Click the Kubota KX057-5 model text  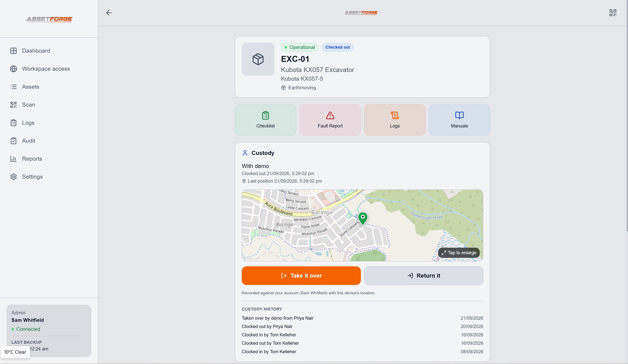[x=302, y=78]
